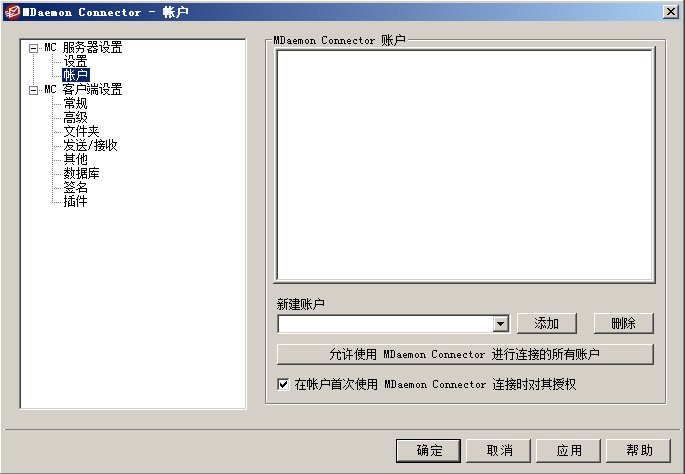Viewport: 685px width, 474px height.
Task: Collapse the MC 客户端设置 tree node
Action: [x=34, y=90]
